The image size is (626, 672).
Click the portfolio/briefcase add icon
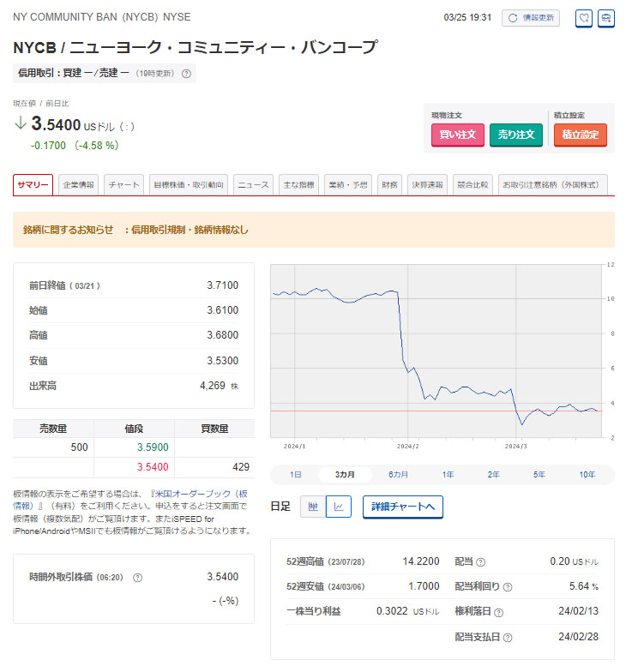pyautogui.click(x=606, y=18)
